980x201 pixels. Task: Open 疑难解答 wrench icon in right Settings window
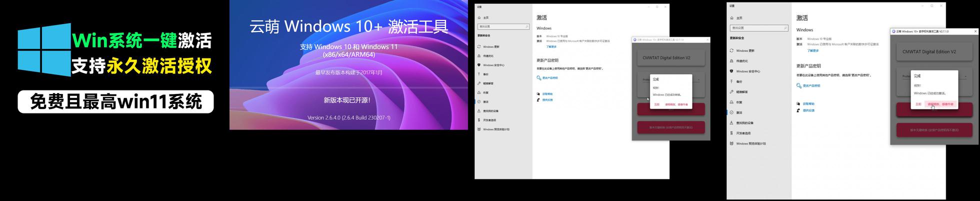click(731, 92)
